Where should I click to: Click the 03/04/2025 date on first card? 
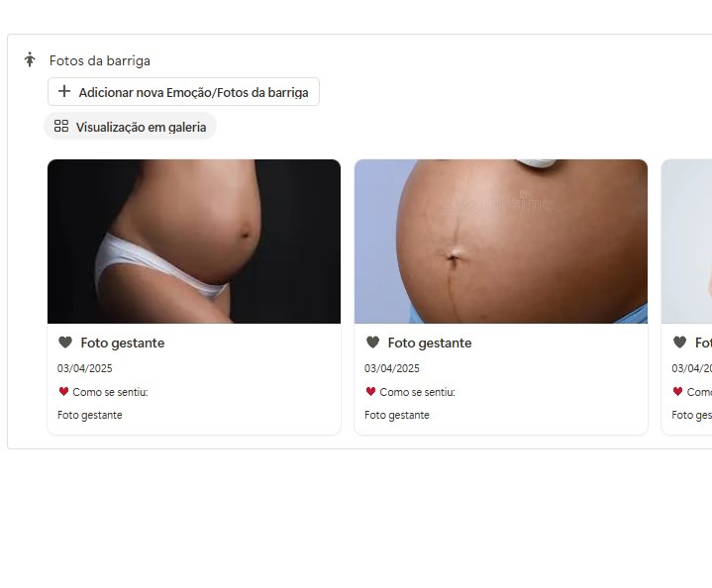click(85, 368)
